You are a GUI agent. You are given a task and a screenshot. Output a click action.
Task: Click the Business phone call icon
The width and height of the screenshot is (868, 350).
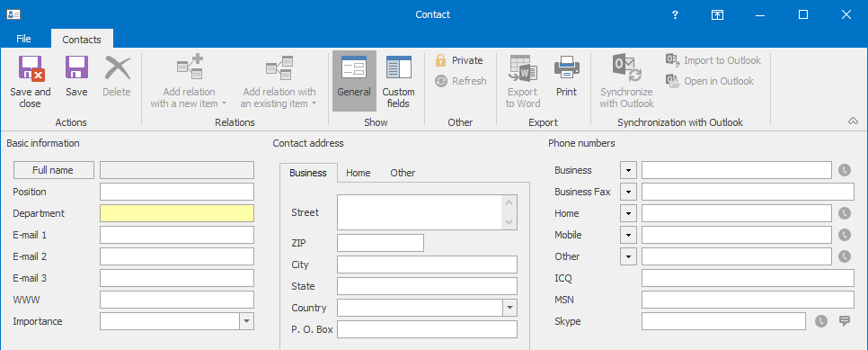point(845,170)
